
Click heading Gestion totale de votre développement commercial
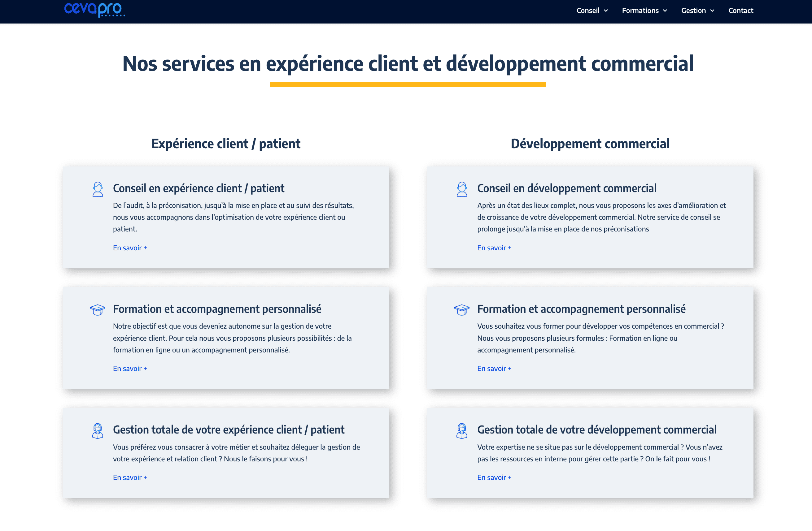pyautogui.click(x=597, y=430)
